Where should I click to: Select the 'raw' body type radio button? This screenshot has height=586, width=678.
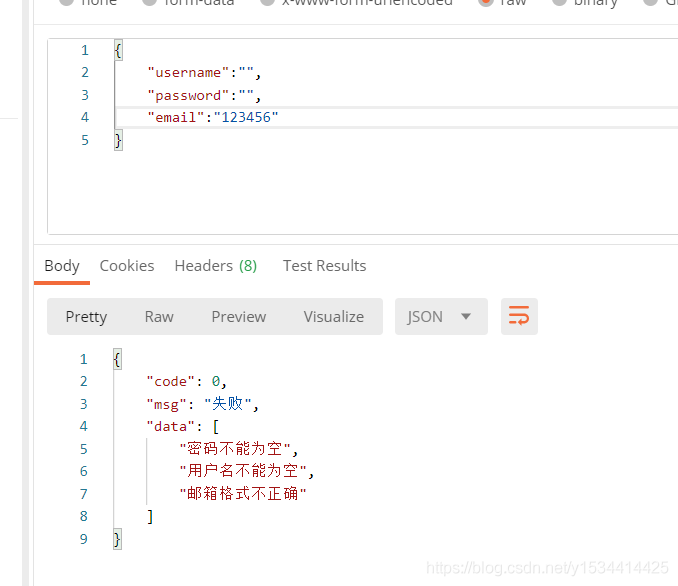[x=487, y=3]
